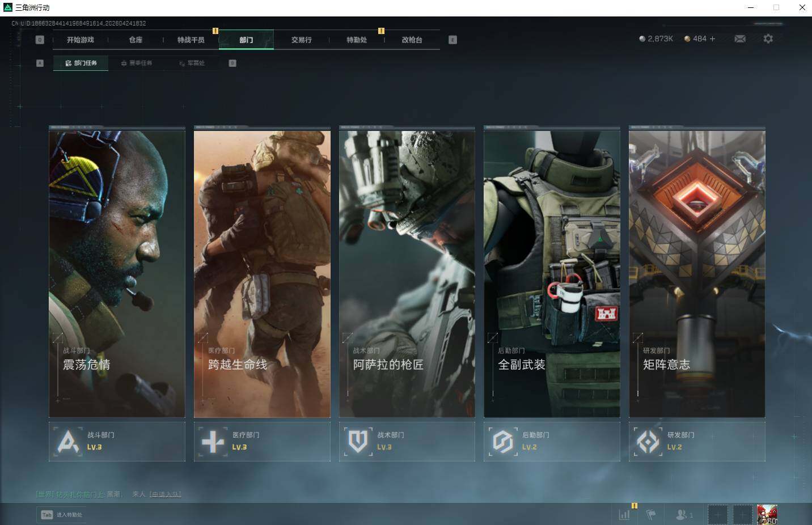Click the 三角洲行动 app logo in title bar

tap(8, 7)
